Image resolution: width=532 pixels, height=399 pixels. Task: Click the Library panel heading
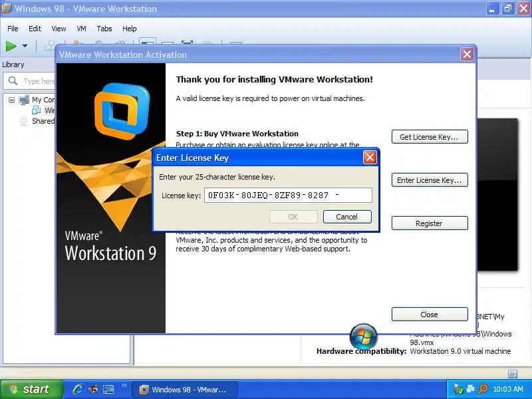[x=13, y=65]
